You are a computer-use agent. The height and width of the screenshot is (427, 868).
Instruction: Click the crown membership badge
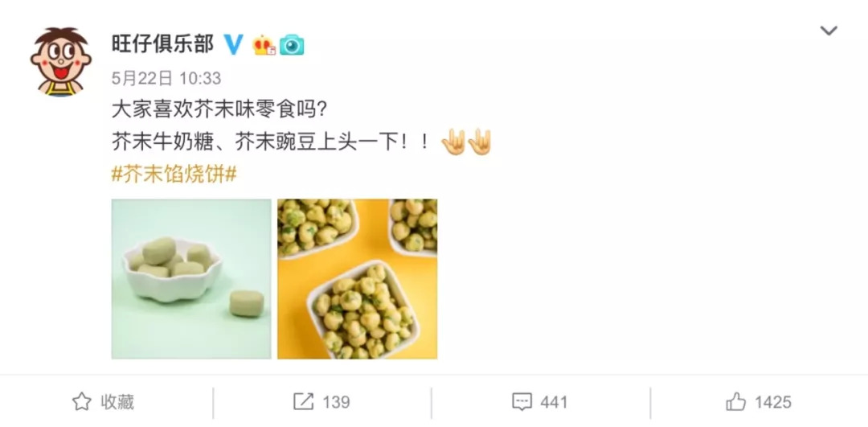[264, 45]
